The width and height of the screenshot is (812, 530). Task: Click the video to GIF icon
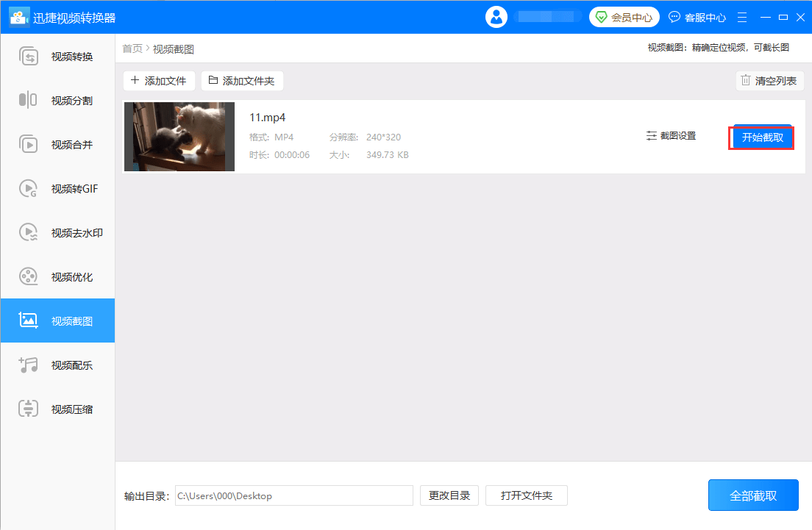tap(28, 189)
